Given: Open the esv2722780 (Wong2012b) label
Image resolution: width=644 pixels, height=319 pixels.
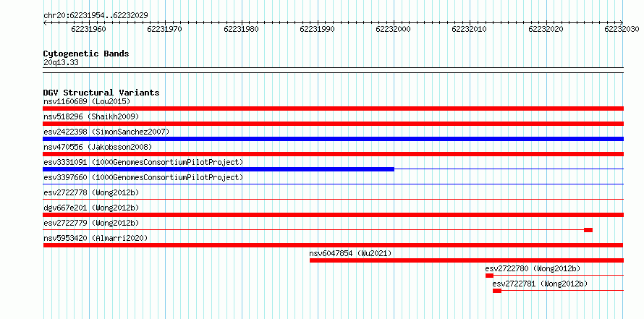Looking at the screenshot, I should (x=533, y=268).
